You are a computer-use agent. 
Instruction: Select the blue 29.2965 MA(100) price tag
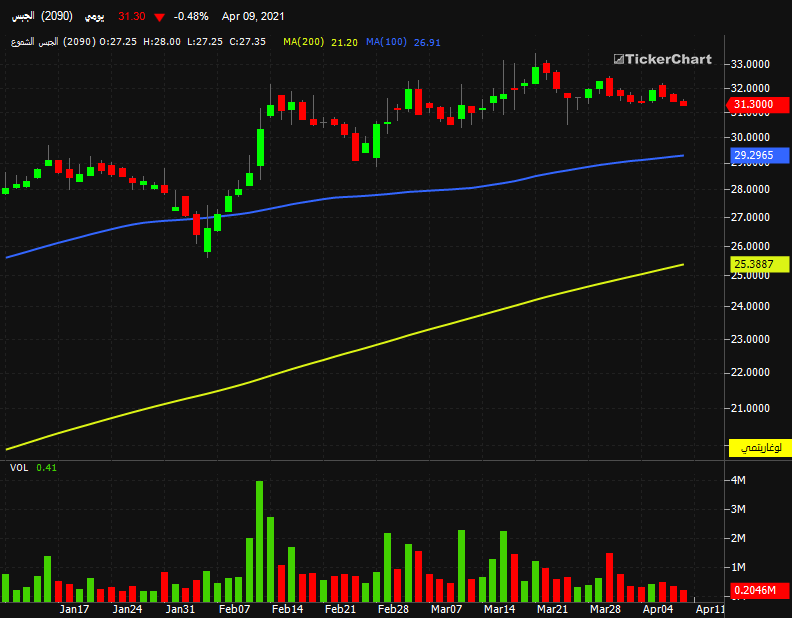click(760, 156)
